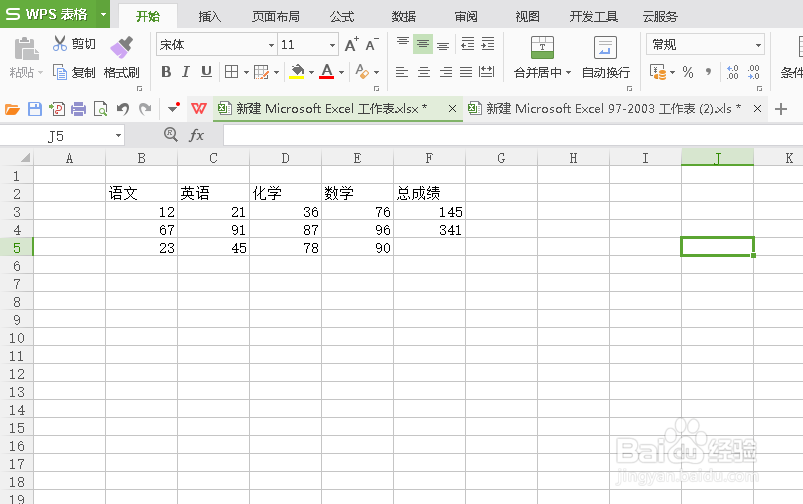Viewport: 803px width, 504px height.
Task: Open number format 常规 dropdown
Action: tap(758, 45)
